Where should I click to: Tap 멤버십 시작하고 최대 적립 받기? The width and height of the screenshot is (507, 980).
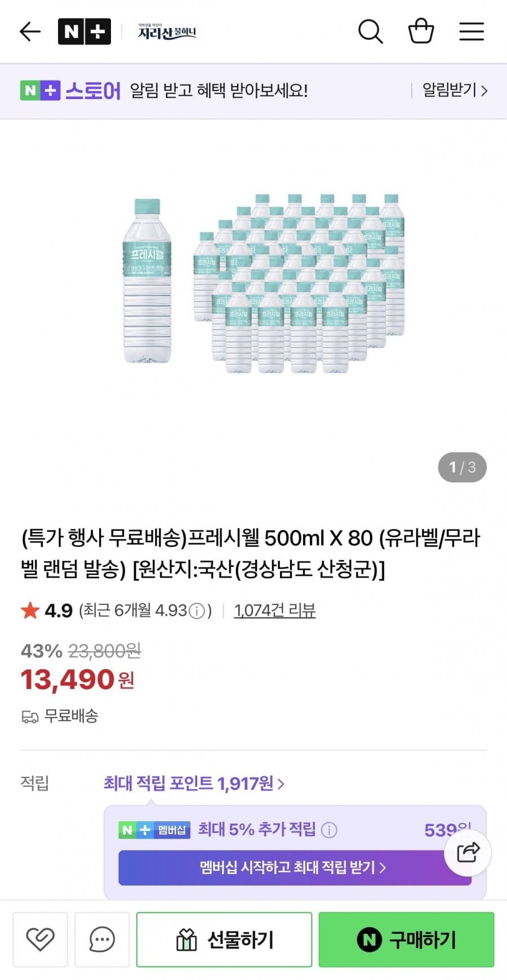294,867
